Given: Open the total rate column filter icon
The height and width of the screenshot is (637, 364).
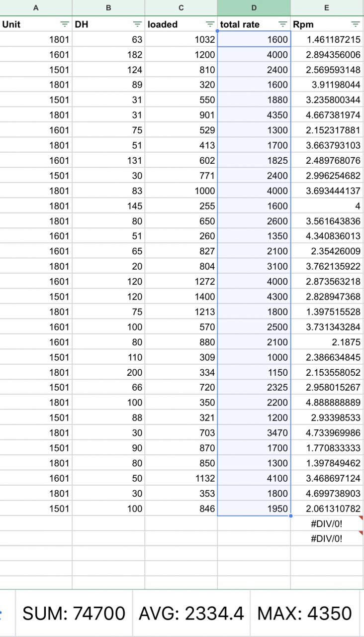Looking at the screenshot, I should (x=282, y=24).
